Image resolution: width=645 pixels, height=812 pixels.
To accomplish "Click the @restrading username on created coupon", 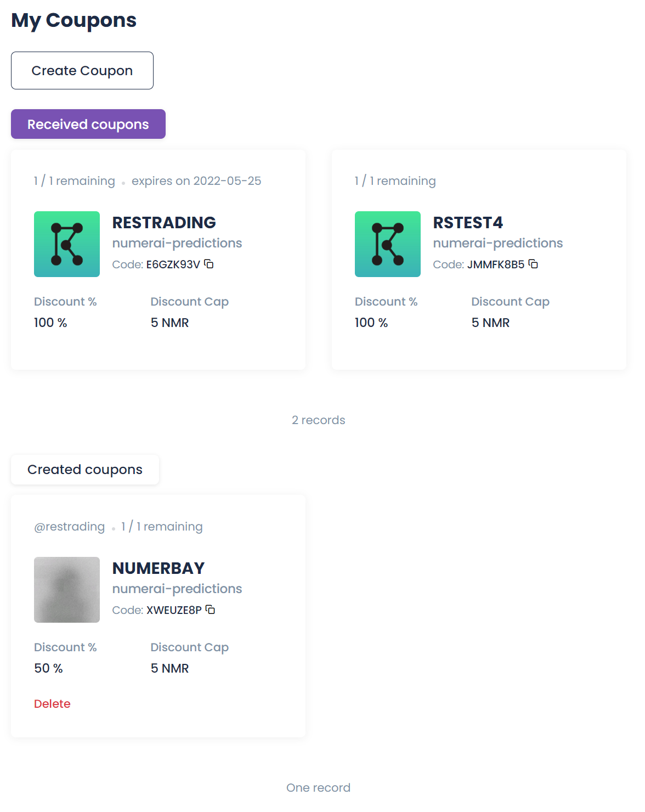I will (x=69, y=527).
